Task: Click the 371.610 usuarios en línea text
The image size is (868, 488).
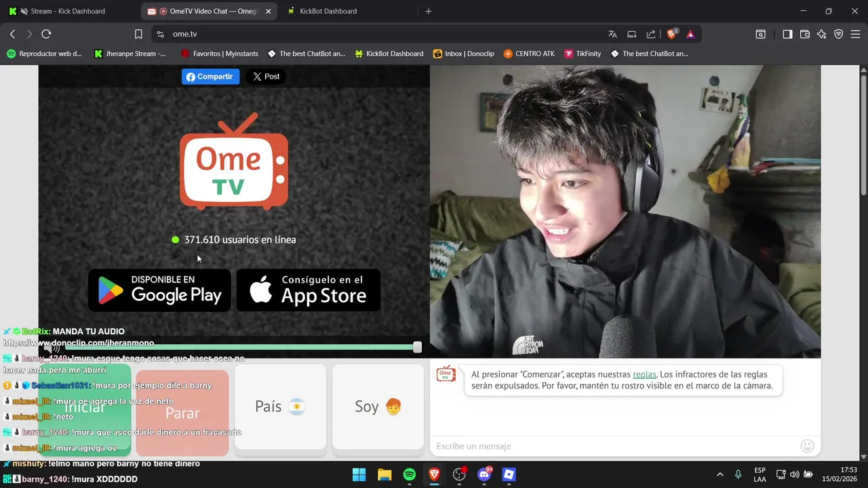Action: click(x=240, y=239)
